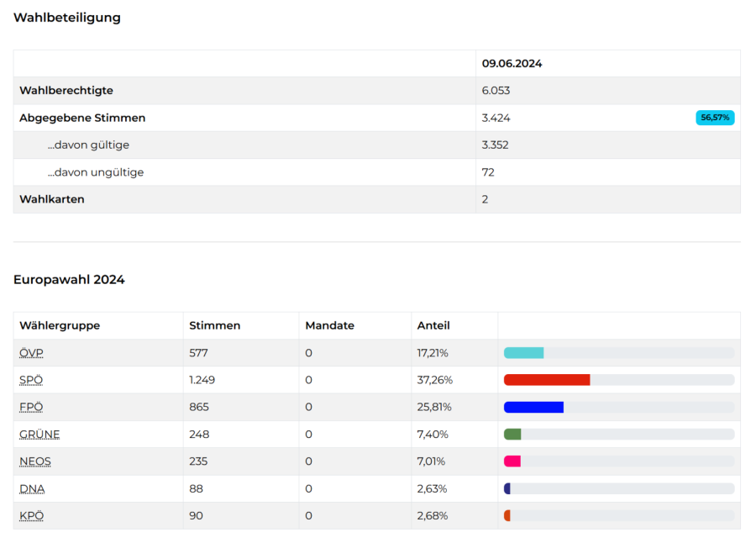
Task: Select the SPÖ party label
Action: (x=31, y=380)
